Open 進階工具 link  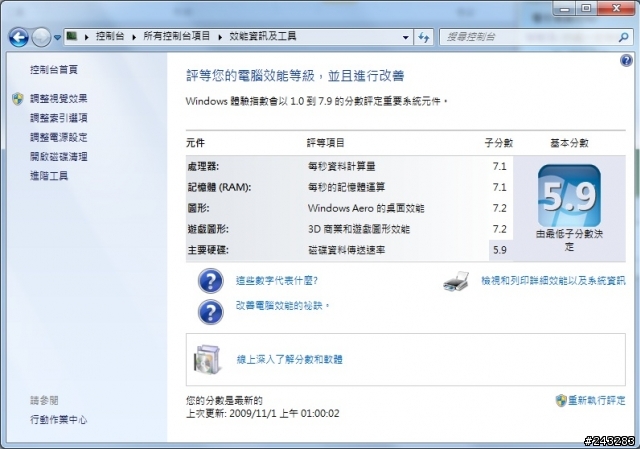pos(49,176)
